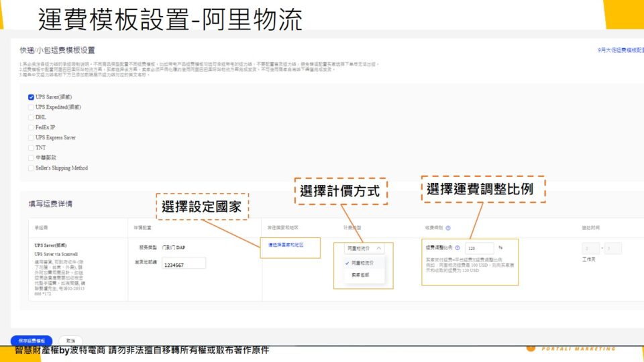
Task: Click the blue 保存运费模板 button
Action: click(32, 341)
